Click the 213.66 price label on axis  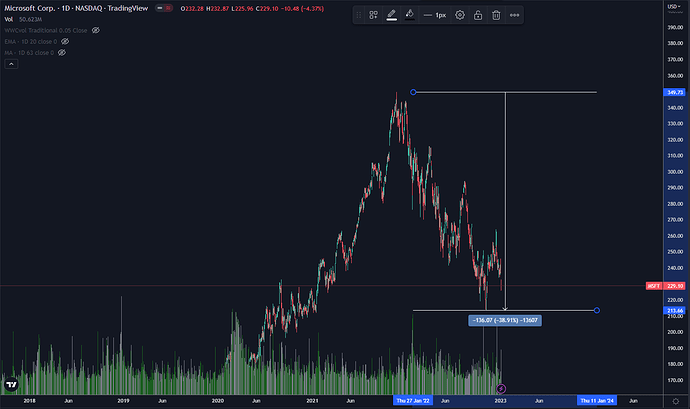(675, 310)
